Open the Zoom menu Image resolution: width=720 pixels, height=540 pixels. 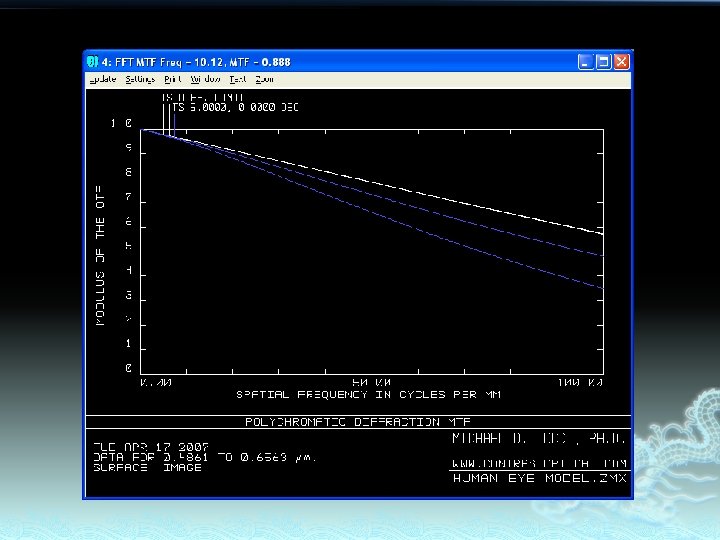click(x=264, y=79)
